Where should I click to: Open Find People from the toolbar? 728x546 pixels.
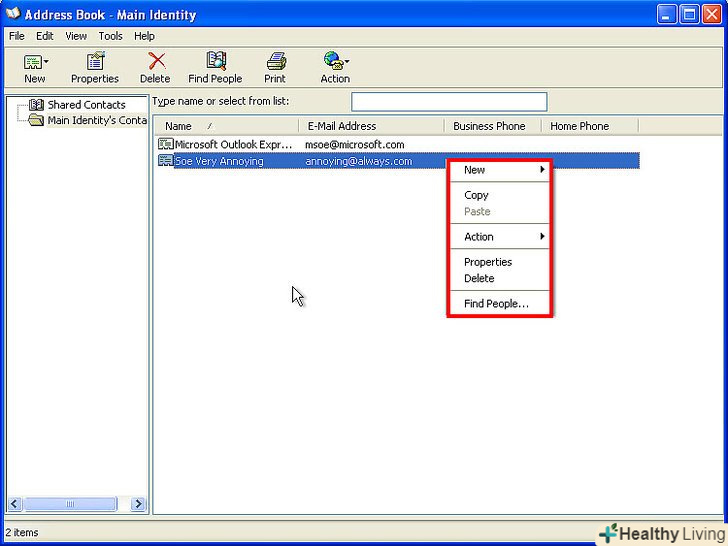(215, 62)
